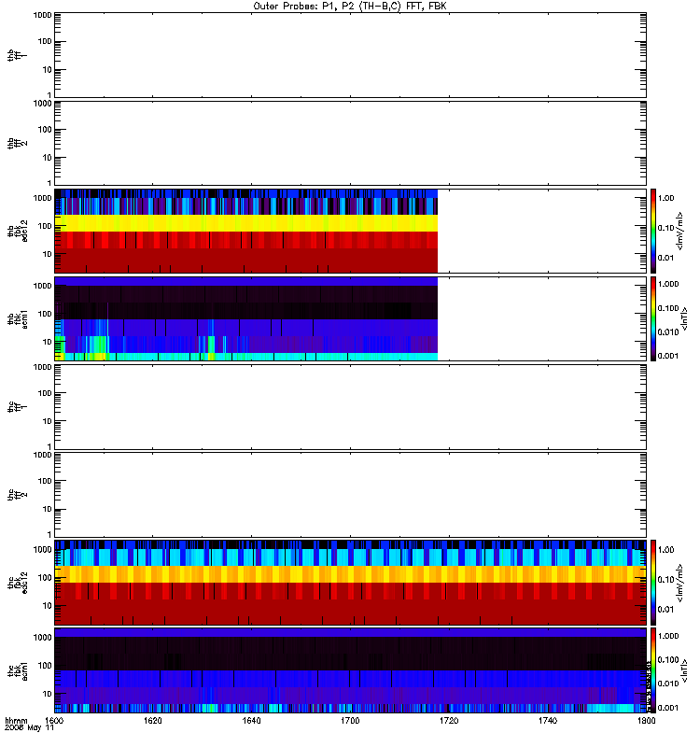Click the <|nT|> unit label beside thc scm1
Viewport: 700px width, 747px height.
click(684, 670)
